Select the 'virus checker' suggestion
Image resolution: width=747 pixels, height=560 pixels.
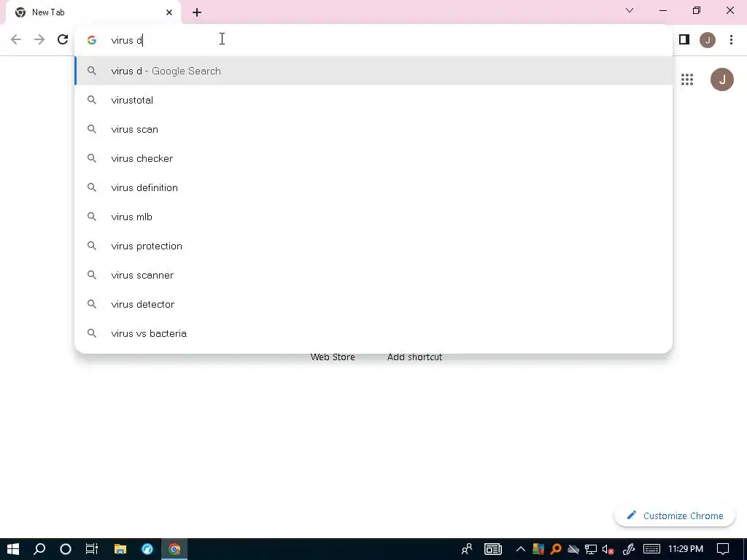pos(373,158)
